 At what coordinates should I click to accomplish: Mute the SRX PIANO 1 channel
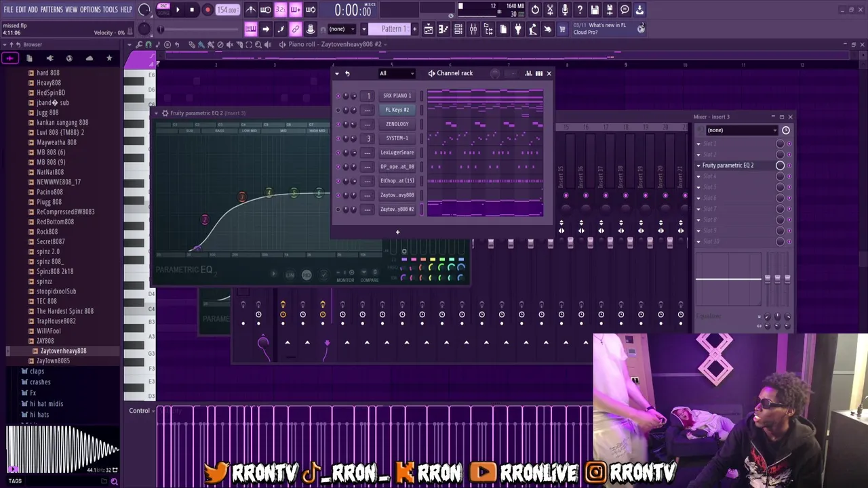coord(338,96)
